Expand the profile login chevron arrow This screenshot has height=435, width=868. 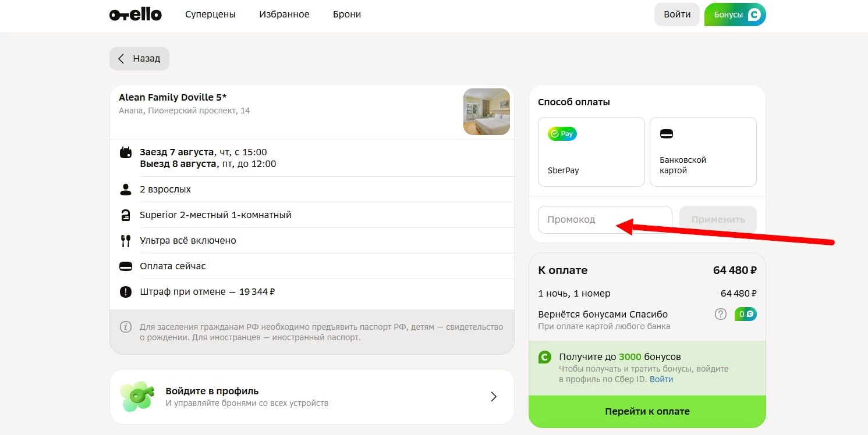494,397
